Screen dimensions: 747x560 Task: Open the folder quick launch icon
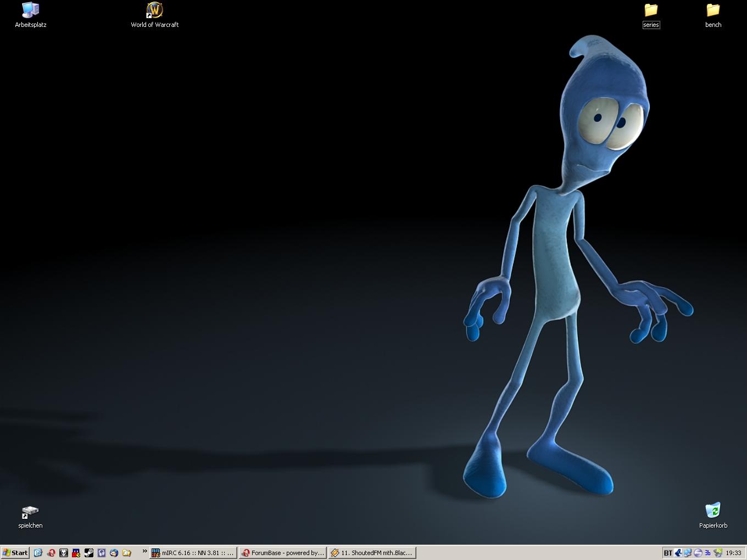coord(126,553)
